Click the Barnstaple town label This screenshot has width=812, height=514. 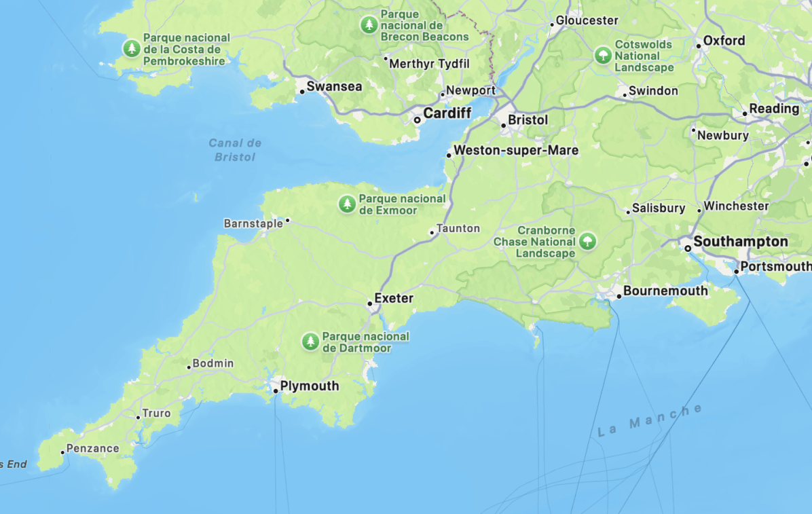pos(253,223)
